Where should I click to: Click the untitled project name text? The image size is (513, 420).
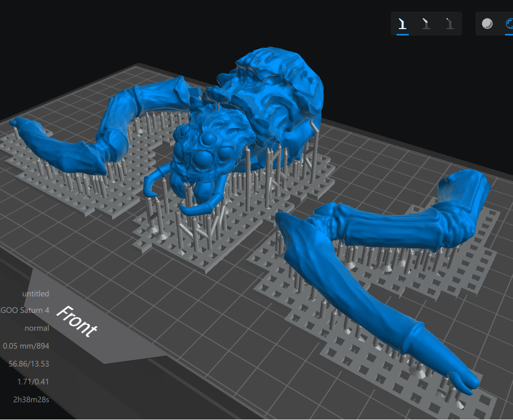point(35,293)
